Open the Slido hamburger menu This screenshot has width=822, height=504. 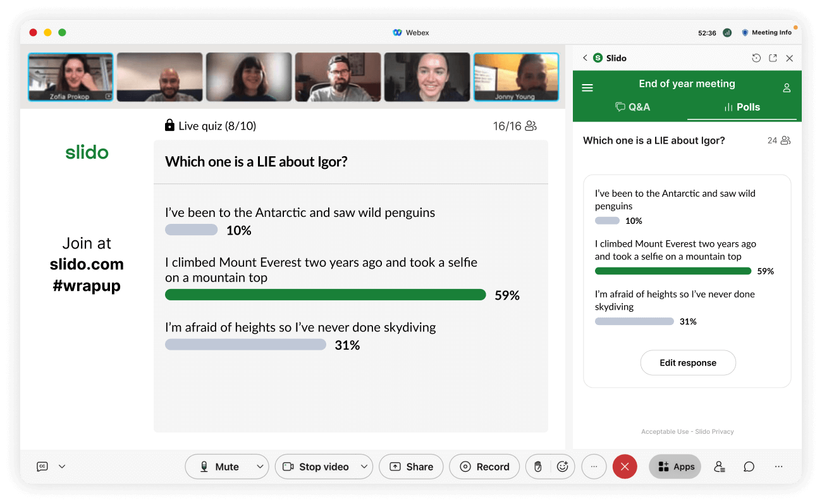pos(587,88)
